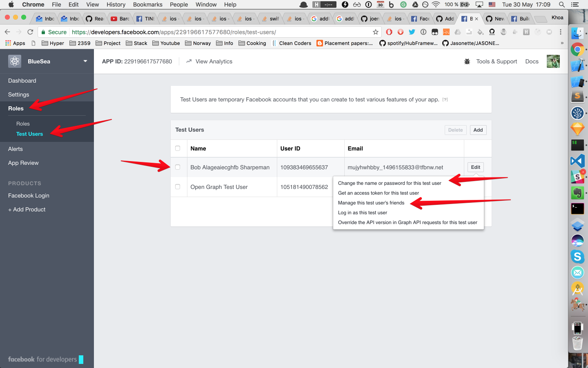Screen dimensions: 588x368
Task: Close the active Facebook developers tab
Action: (x=477, y=18)
